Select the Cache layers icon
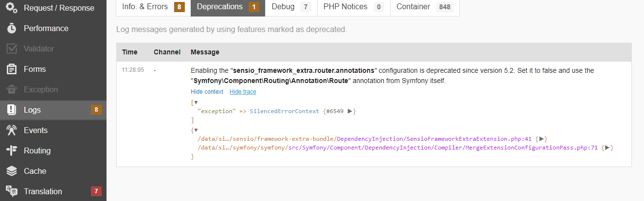The image size is (644, 201). (x=12, y=171)
